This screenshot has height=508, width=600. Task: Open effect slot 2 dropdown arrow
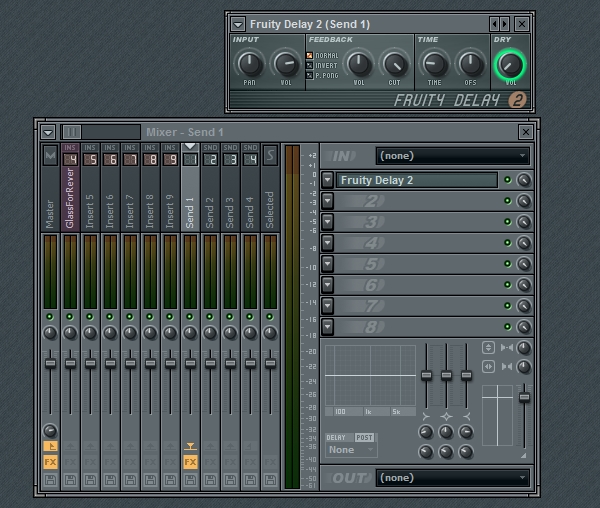(x=327, y=201)
